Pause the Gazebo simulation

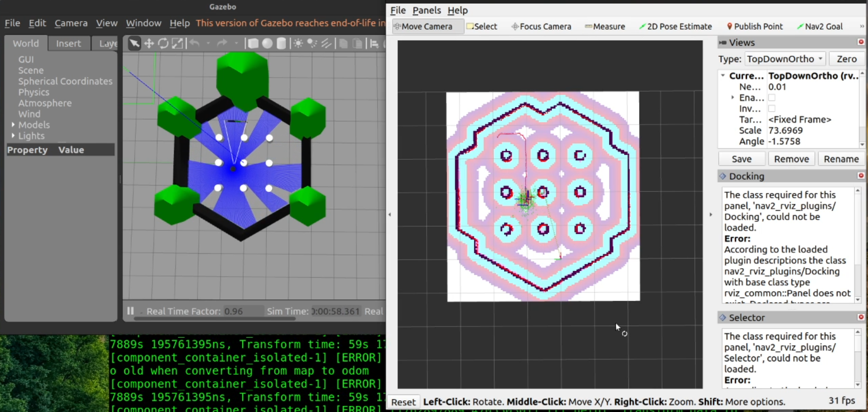(131, 311)
